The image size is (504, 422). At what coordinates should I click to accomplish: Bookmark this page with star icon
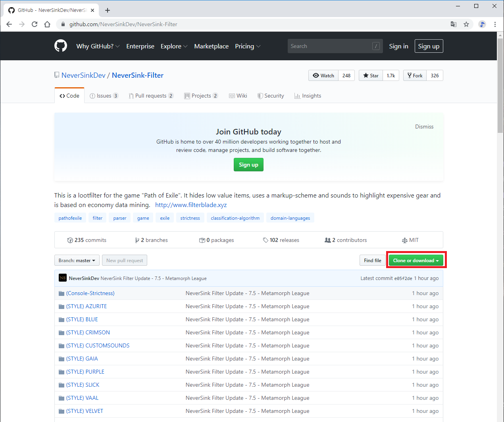pyautogui.click(x=466, y=24)
